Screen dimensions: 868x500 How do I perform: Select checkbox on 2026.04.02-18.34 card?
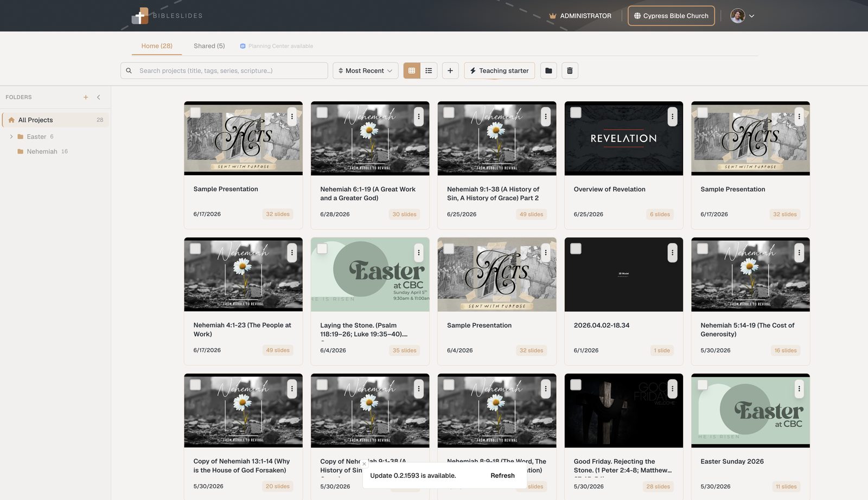coord(576,248)
